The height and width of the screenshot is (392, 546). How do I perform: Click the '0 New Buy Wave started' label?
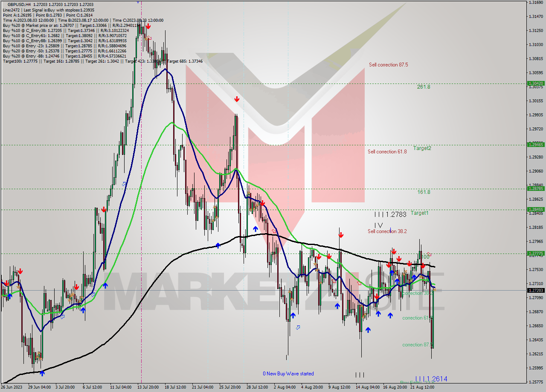click(x=288, y=374)
